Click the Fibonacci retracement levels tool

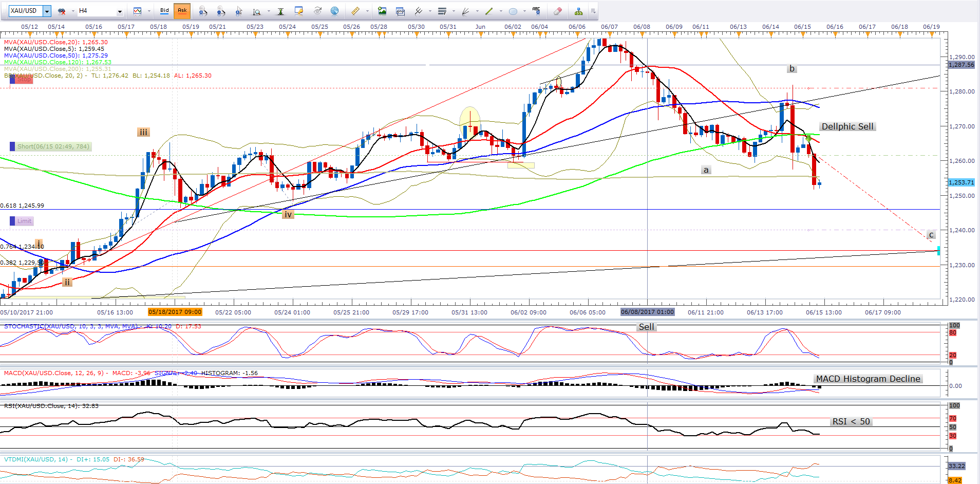click(x=442, y=11)
